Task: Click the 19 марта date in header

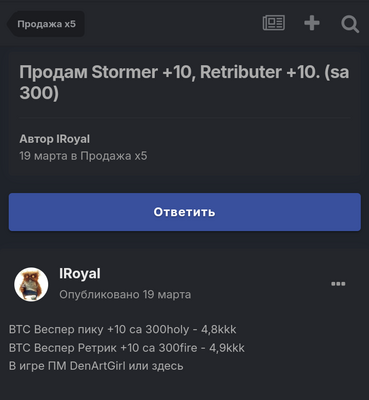Action: point(43,156)
